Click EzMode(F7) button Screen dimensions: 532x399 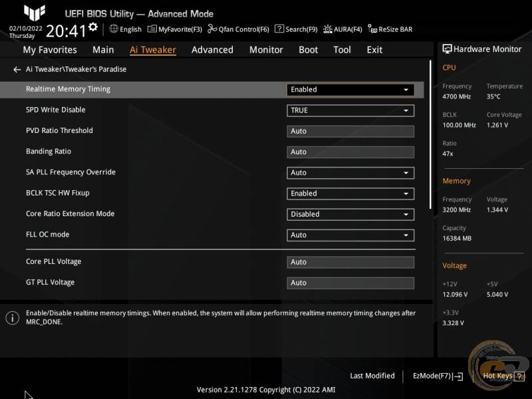438,376
